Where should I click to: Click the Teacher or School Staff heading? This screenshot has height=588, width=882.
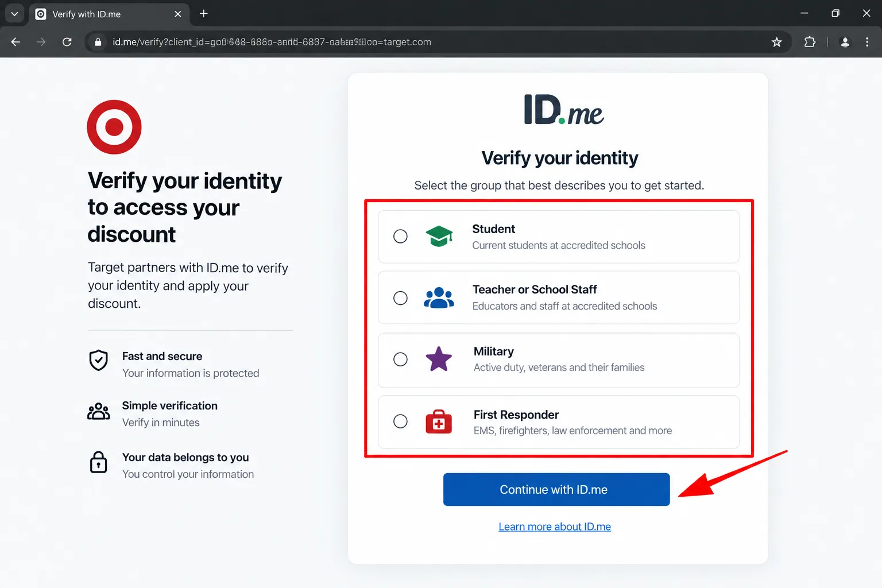click(x=535, y=289)
